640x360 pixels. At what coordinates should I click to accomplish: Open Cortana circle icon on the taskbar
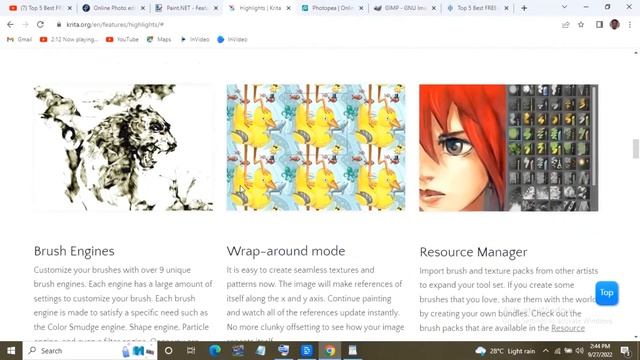tap(168, 351)
